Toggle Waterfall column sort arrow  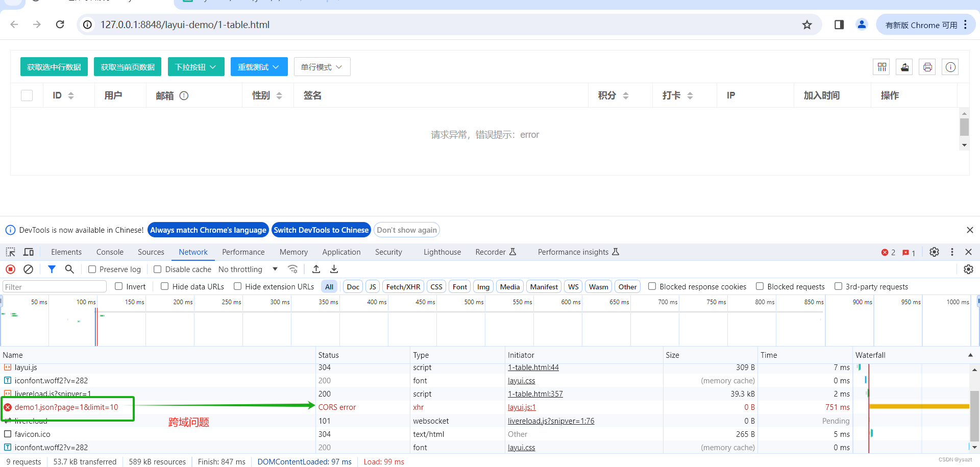pos(970,355)
